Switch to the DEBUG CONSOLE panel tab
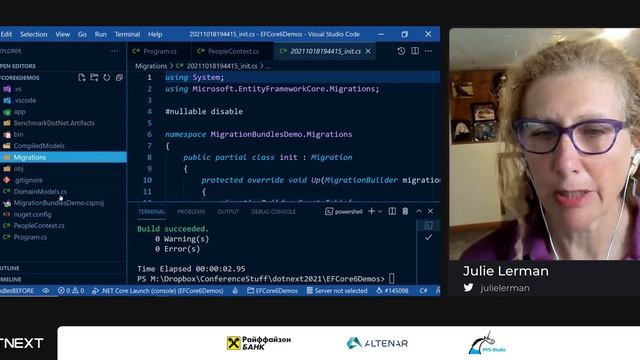Viewport: 640px width, 360px height. click(273, 212)
